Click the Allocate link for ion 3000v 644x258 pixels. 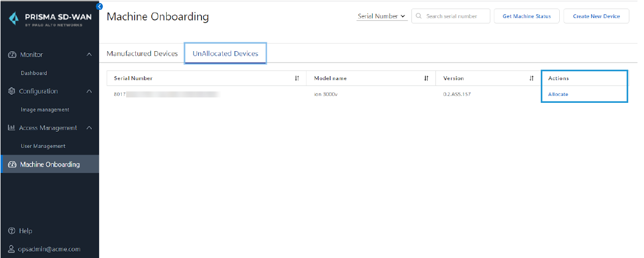click(558, 94)
